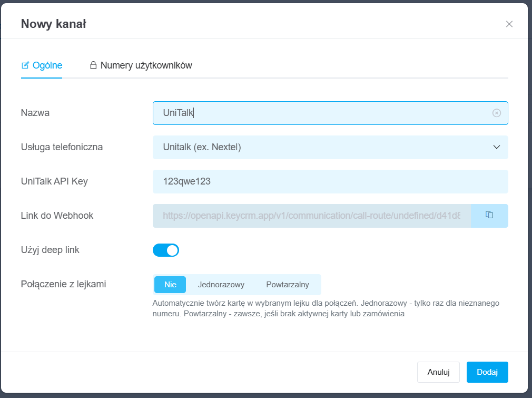Screen dimensions: 532x398
Task: Choose Jednorazowy for Połączenie z lejkami
Action: [221, 285]
